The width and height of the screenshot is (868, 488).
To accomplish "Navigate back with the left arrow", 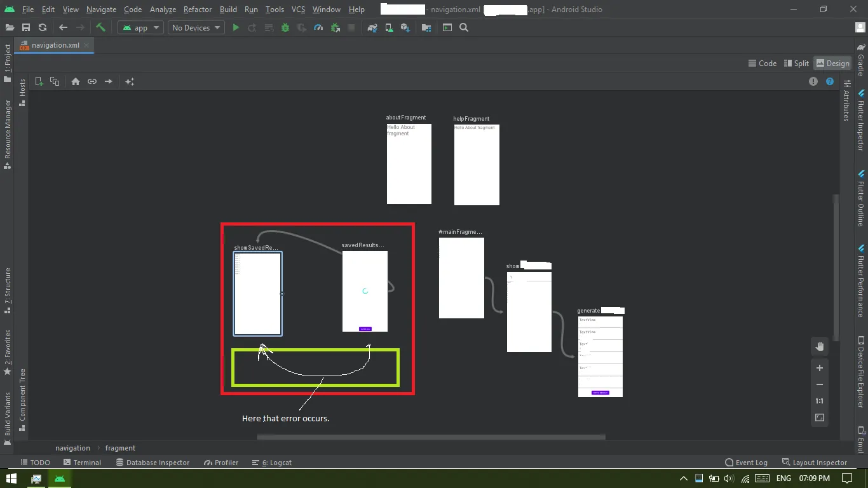I will [x=63, y=27].
